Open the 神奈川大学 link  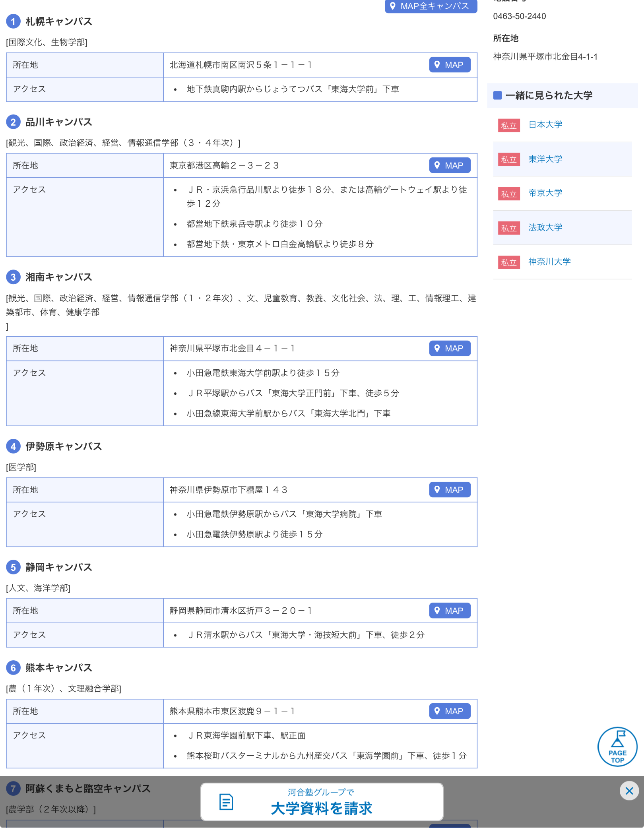(x=549, y=262)
